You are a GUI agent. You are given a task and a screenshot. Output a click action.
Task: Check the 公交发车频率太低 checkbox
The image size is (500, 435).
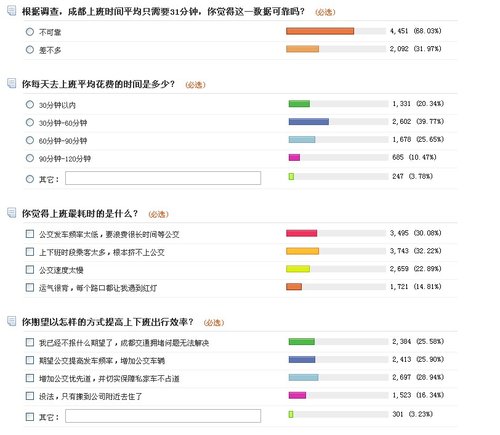tap(30, 234)
